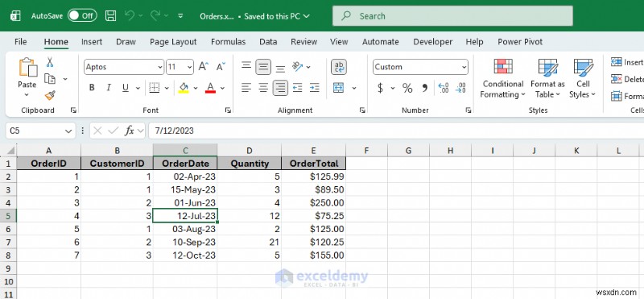644x299 pixels.
Task: Save the workbook with the disk icon
Action: pos(111,16)
